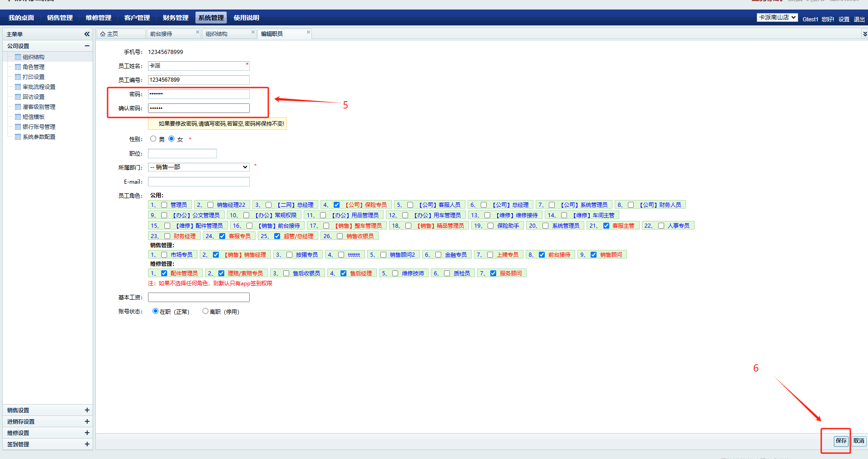Open 角色管理 in sidebar tree
This screenshot has height=459, width=868.
[x=34, y=67]
